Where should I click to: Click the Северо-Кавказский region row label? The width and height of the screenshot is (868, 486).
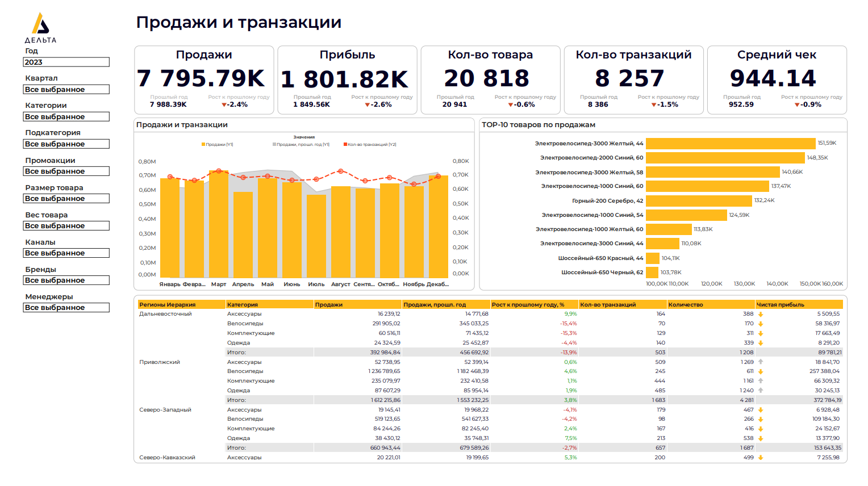167,458
